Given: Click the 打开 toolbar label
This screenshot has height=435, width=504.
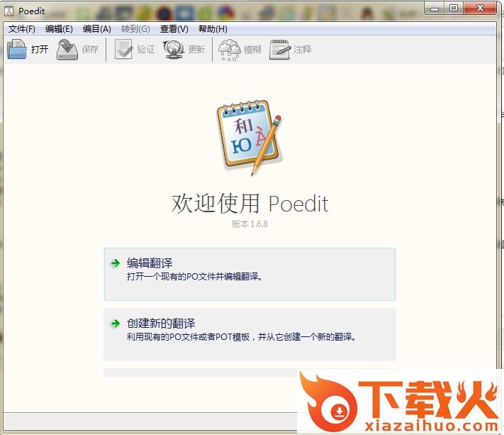Looking at the screenshot, I should pos(40,49).
